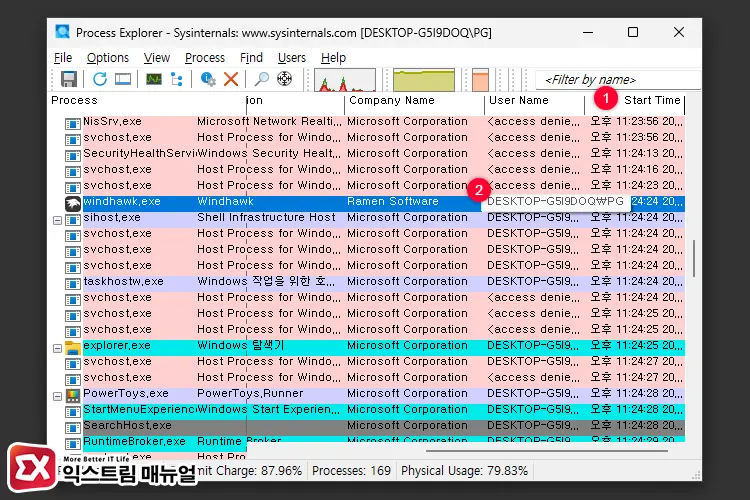This screenshot has width=750, height=500.
Task: Click Microsoft Network Realtime description cell
Action: [x=269, y=122]
